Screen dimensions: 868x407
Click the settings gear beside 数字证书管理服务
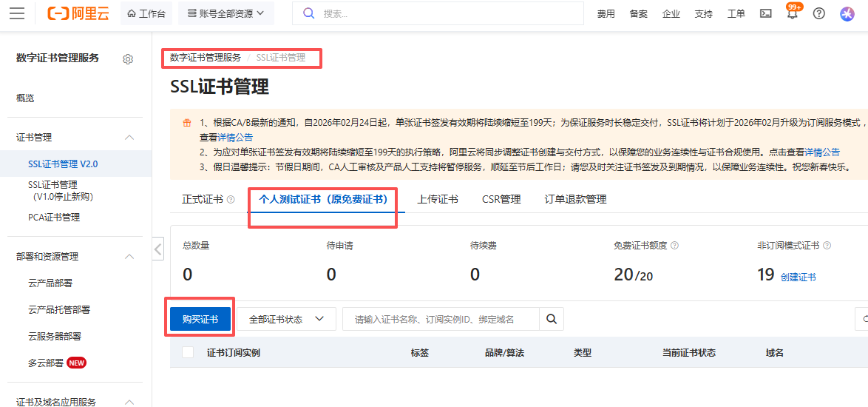point(128,58)
